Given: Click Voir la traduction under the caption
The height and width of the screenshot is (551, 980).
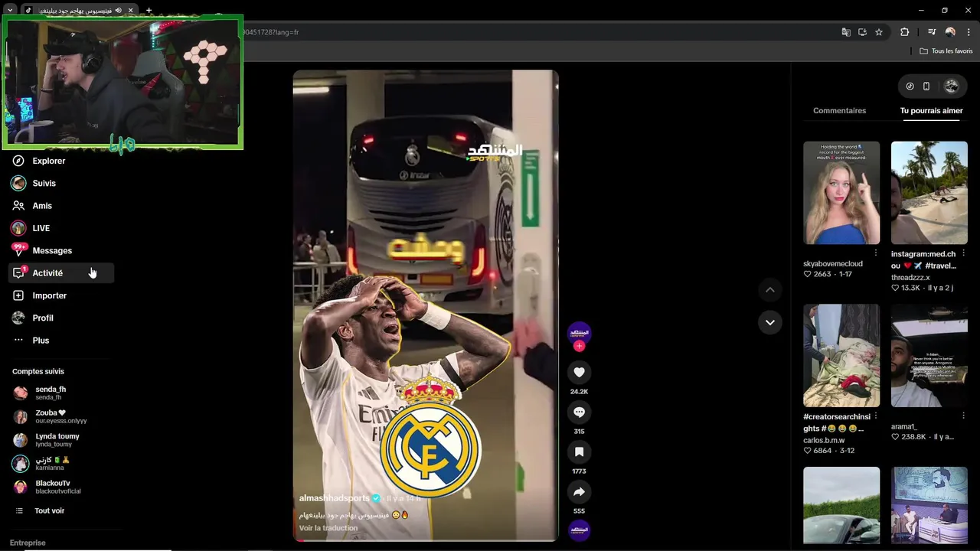Looking at the screenshot, I should click(328, 528).
